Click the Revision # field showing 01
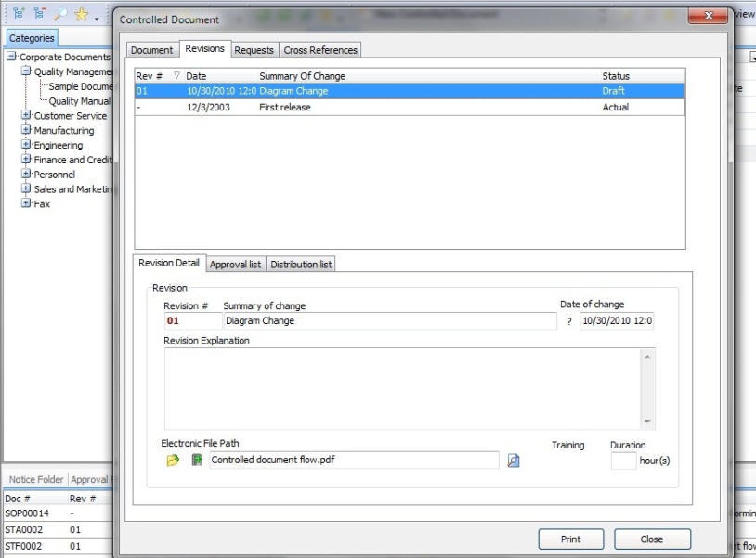This screenshot has width=756, height=558. pos(192,321)
